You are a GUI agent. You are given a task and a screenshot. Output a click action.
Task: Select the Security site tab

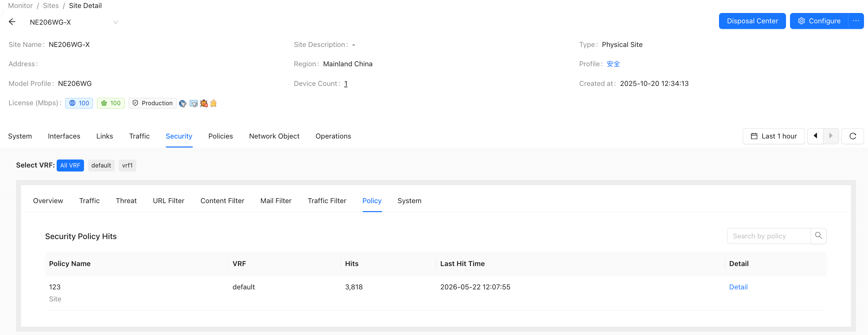click(179, 136)
